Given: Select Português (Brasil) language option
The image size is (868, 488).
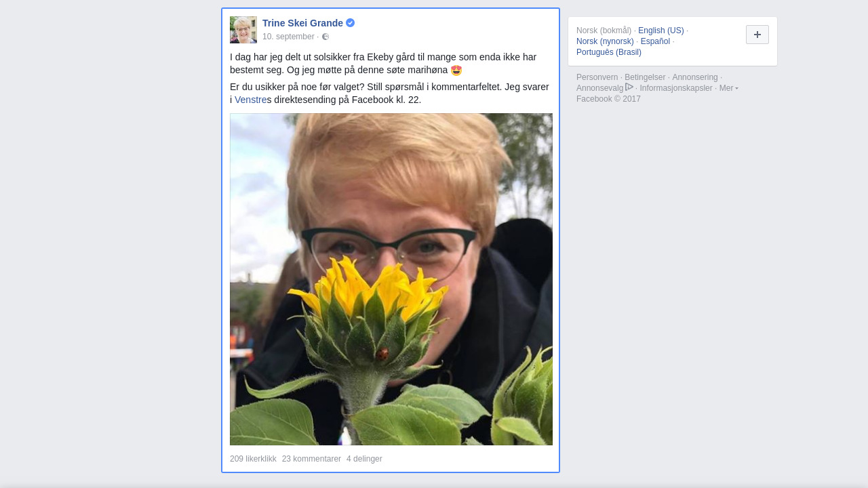Looking at the screenshot, I should tap(609, 52).
